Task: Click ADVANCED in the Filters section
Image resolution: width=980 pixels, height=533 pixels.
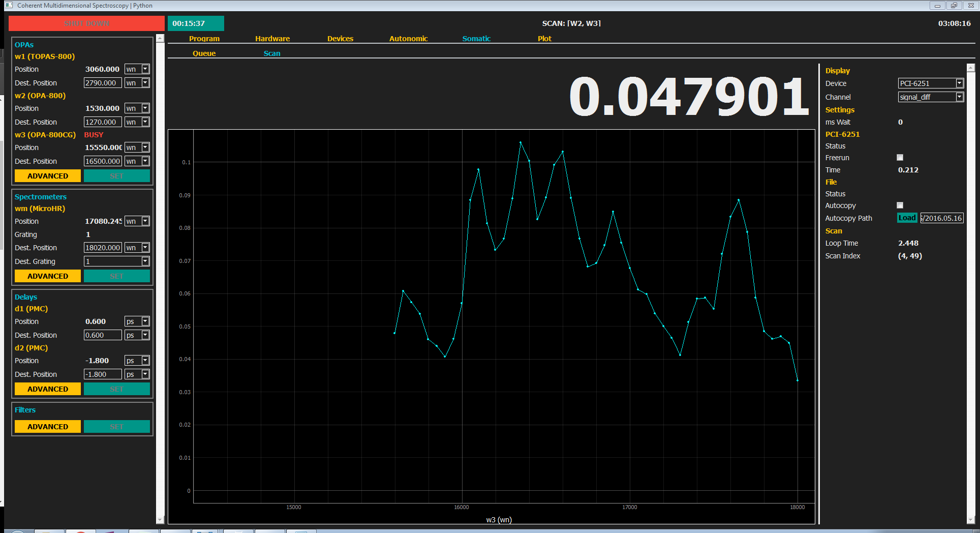Action: coord(48,427)
